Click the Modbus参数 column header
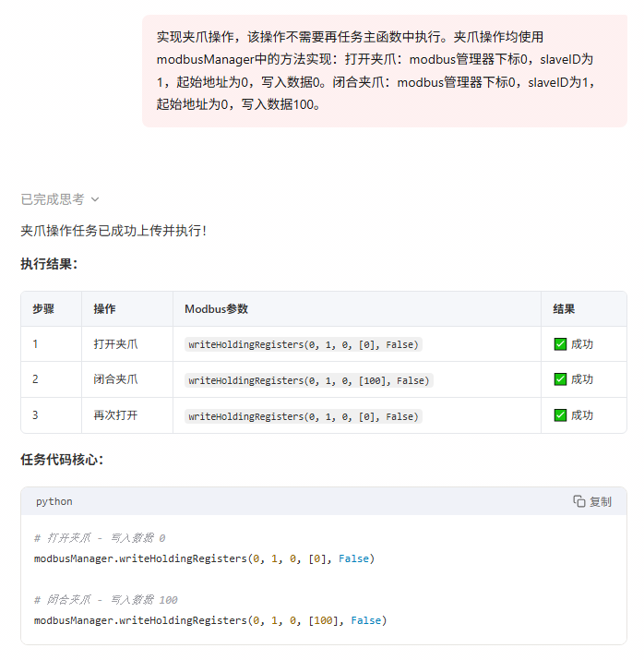 tap(216, 309)
